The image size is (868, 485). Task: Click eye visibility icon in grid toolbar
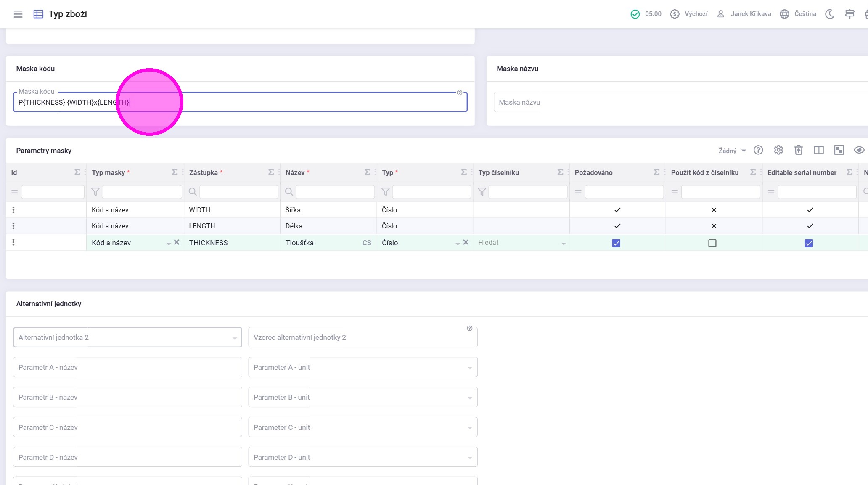[x=859, y=150]
